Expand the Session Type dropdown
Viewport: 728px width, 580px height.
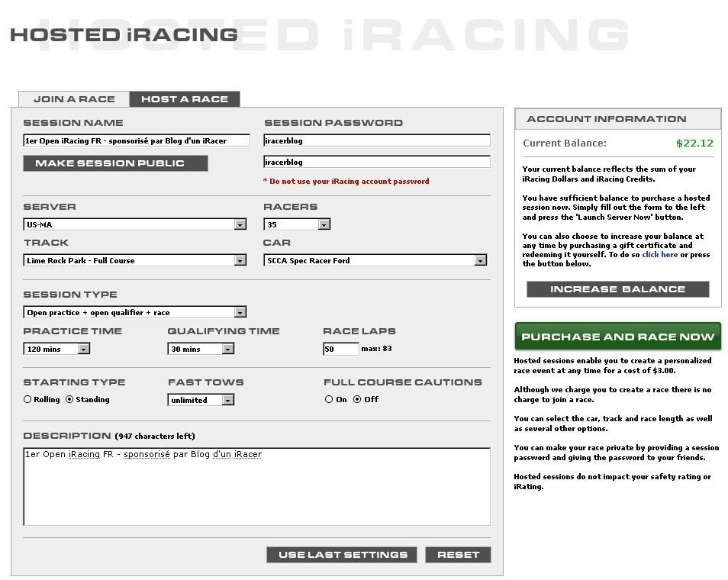pos(134,313)
